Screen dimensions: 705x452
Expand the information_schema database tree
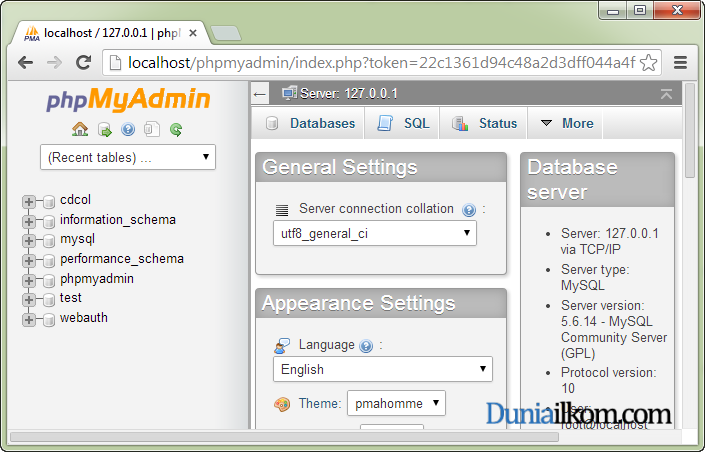(28, 221)
